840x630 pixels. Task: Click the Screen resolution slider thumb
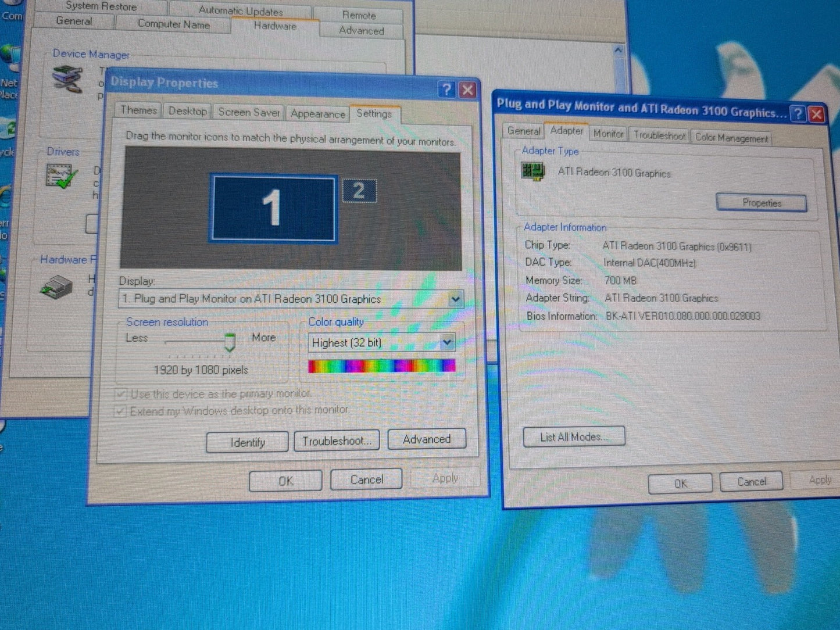point(230,342)
